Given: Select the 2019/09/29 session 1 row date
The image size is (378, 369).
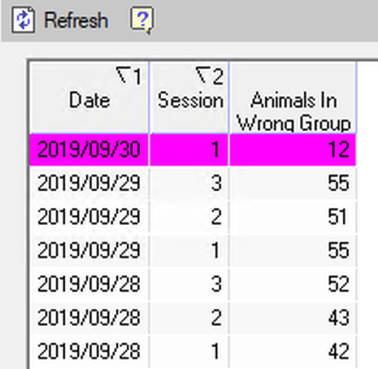Looking at the screenshot, I should pyautogui.click(x=89, y=250).
